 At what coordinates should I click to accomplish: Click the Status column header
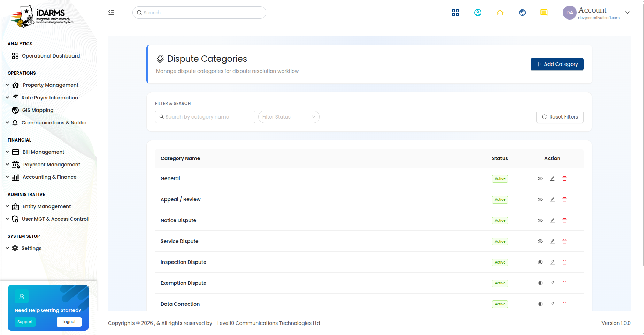(500, 158)
